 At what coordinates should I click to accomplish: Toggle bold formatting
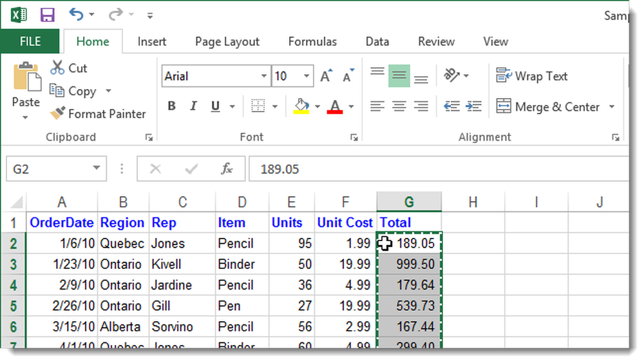pyautogui.click(x=172, y=106)
